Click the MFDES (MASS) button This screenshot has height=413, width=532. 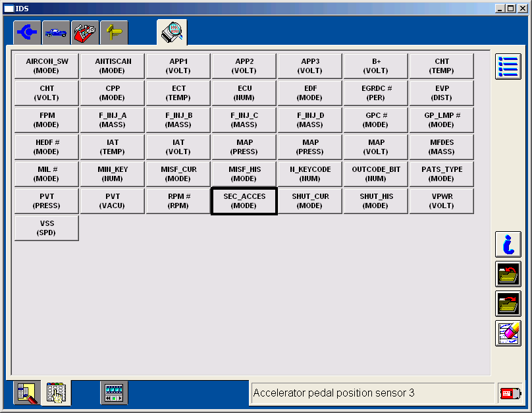pos(442,147)
